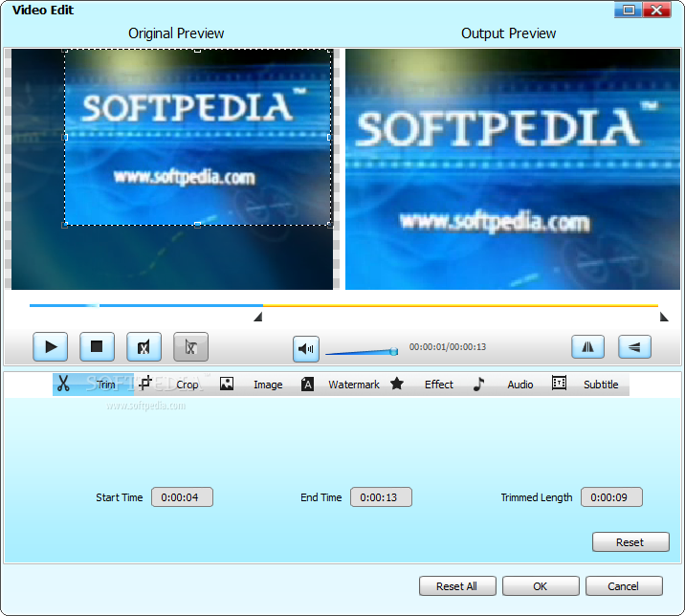This screenshot has width=685, height=616.
Task: Click the bottom-left crop corner handle
Action: (x=65, y=225)
